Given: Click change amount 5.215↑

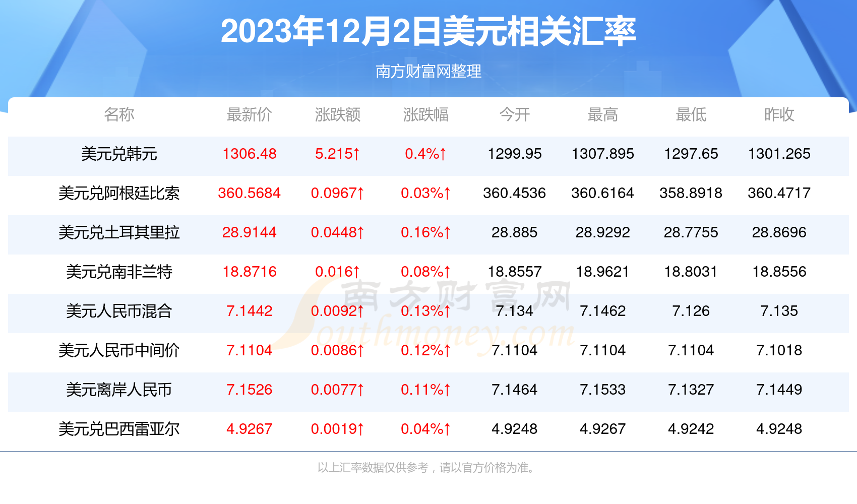Looking at the screenshot, I should coord(338,154).
